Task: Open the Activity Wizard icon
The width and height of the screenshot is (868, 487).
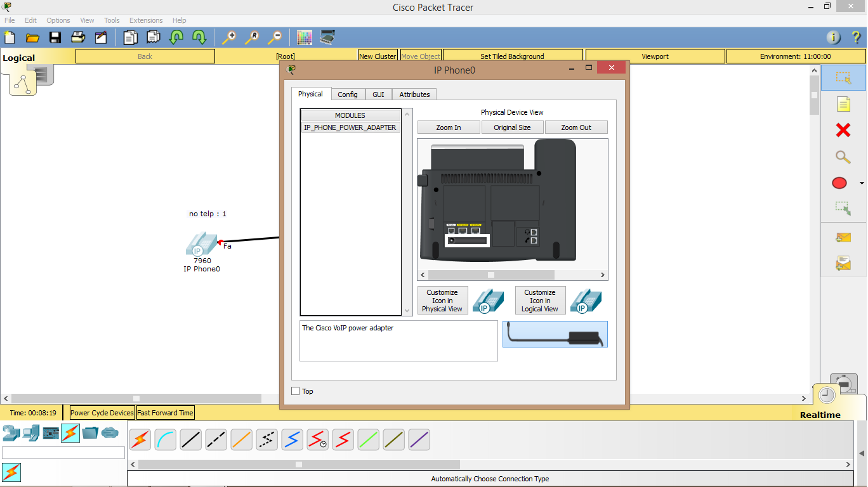Action: click(x=101, y=37)
